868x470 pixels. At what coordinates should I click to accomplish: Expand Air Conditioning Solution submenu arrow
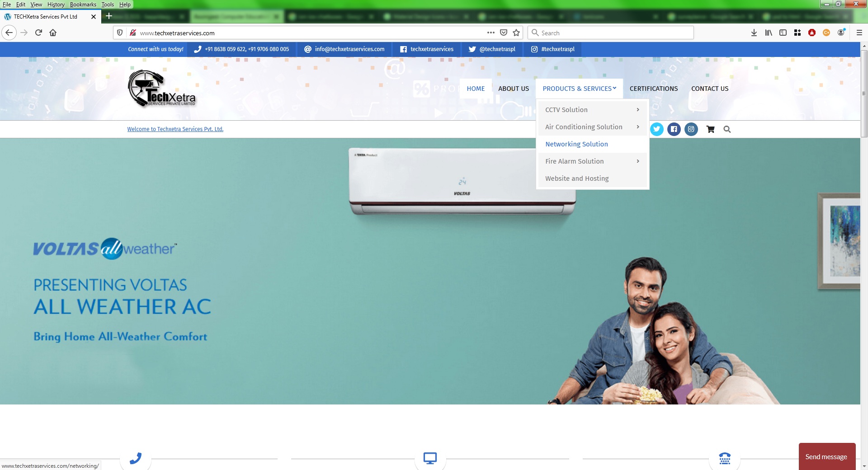point(638,127)
